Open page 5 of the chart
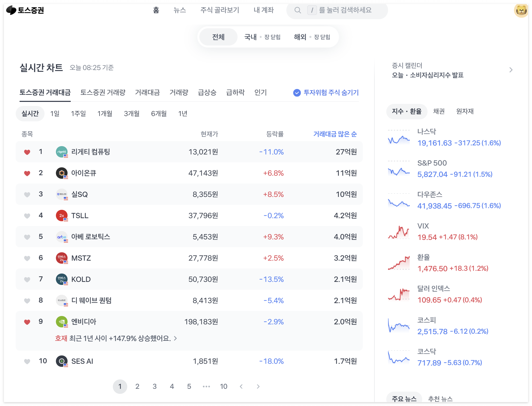532x406 pixels. click(x=189, y=386)
